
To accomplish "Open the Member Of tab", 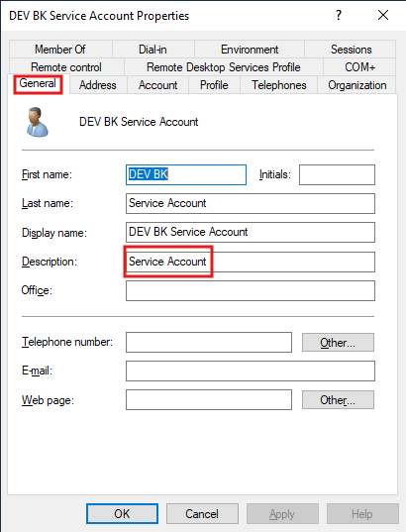I will coord(60,50).
